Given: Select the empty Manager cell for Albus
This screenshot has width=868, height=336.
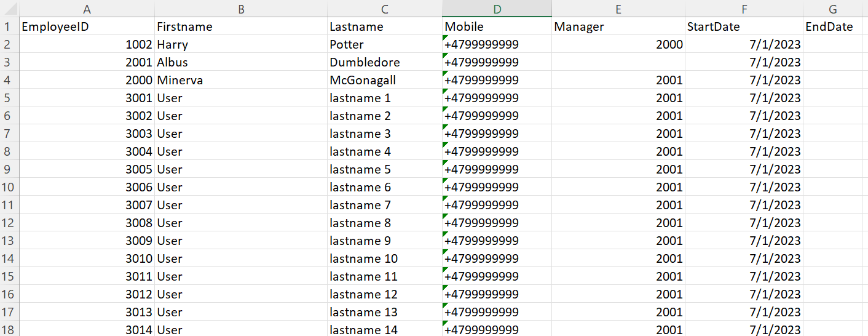Looking at the screenshot, I should tap(618, 62).
